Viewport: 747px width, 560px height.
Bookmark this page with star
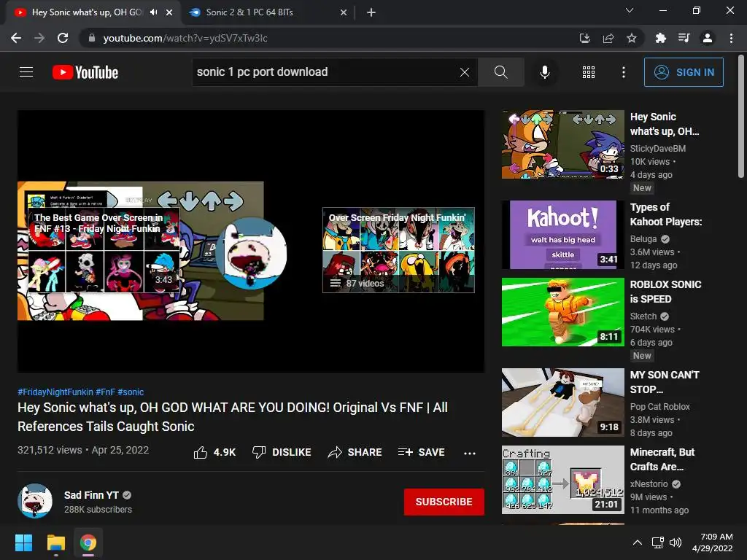coord(632,38)
